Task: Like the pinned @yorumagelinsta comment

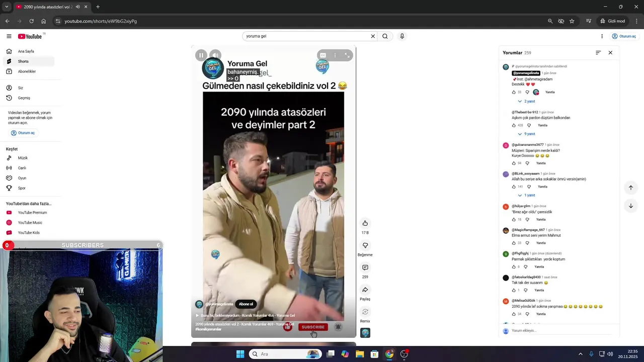Action: [514, 93]
